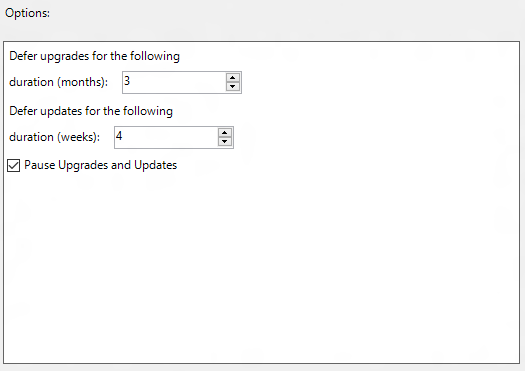Click the duration (weeks) label
Image resolution: width=525 pixels, height=371 pixels.
[x=55, y=137]
